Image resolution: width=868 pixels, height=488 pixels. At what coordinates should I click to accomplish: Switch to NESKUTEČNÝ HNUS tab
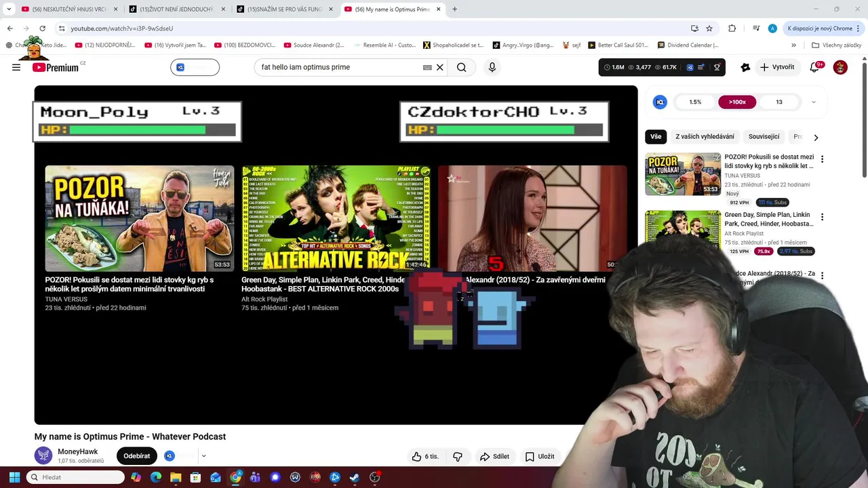(x=69, y=9)
